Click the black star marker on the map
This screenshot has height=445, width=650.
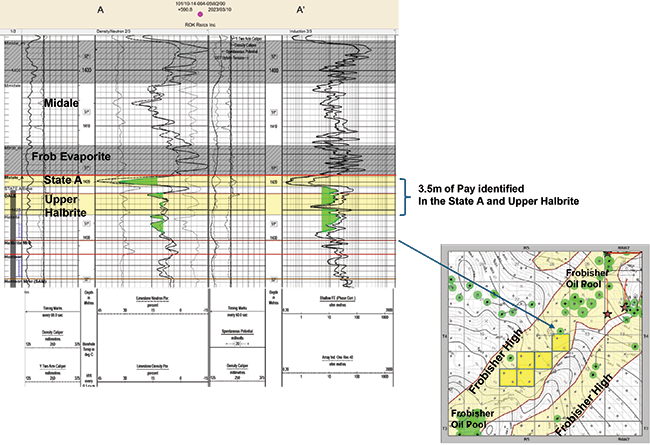600,312
